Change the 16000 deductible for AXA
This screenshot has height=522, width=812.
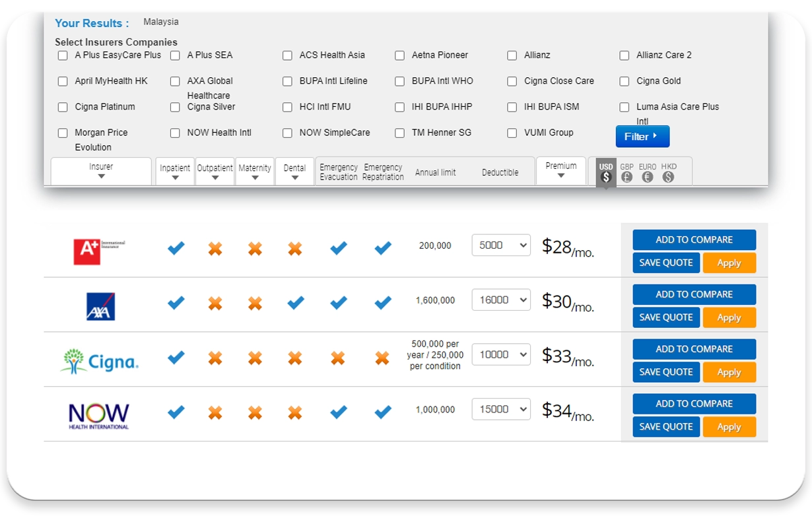click(501, 300)
